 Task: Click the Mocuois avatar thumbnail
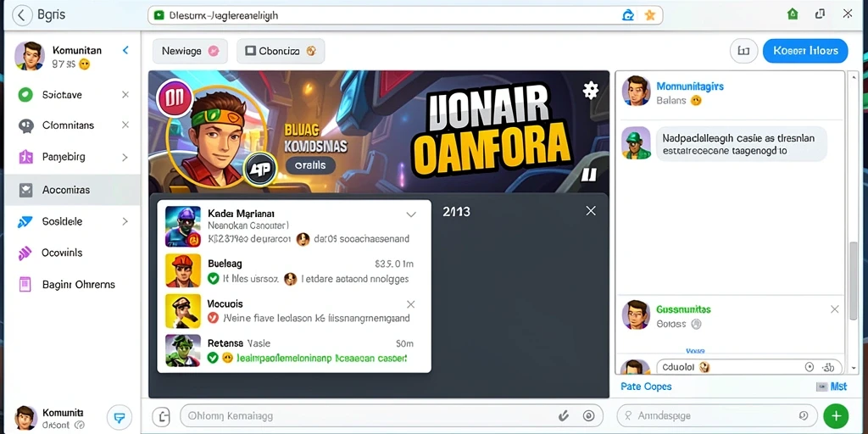click(183, 310)
